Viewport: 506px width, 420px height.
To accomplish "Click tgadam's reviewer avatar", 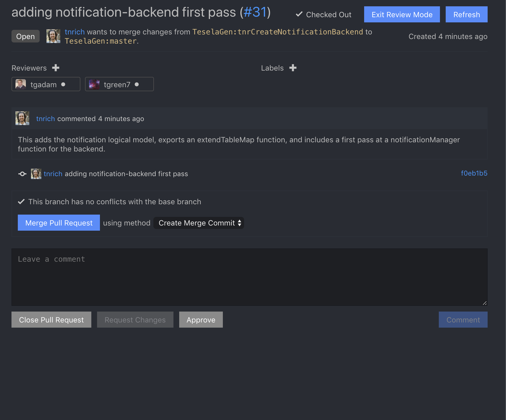I will coord(20,84).
